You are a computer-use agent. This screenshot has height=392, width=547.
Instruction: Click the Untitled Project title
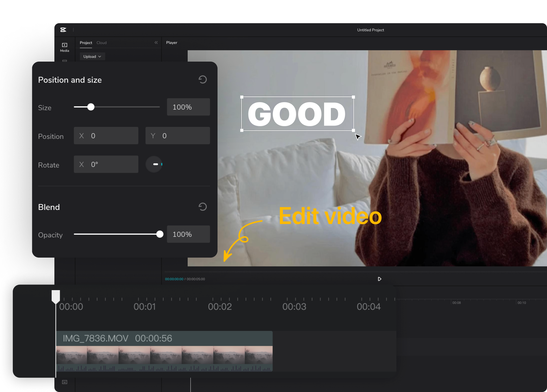pos(370,30)
